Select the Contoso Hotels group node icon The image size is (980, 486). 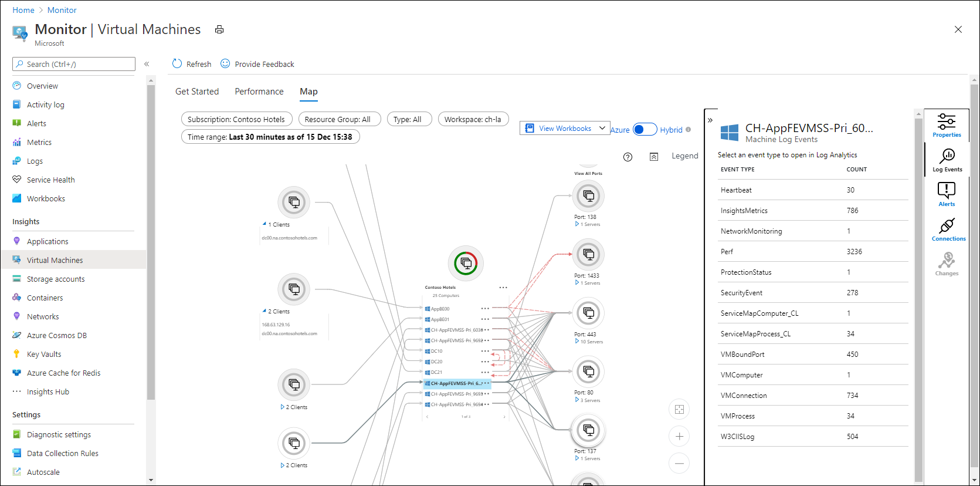click(x=466, y=263)
